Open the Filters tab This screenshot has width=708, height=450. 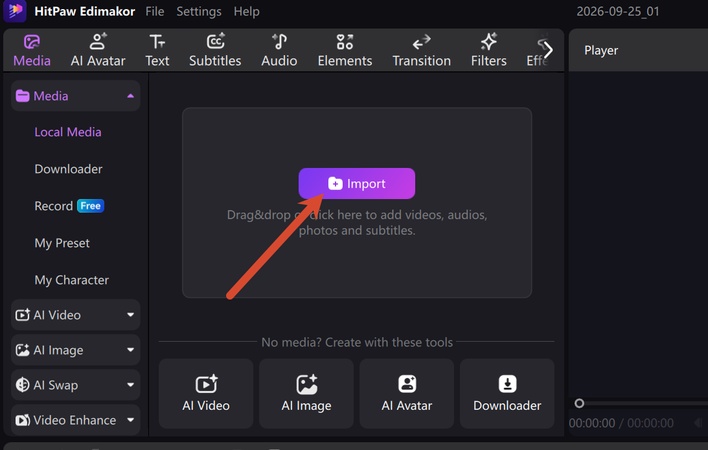[x=489, y=50]
